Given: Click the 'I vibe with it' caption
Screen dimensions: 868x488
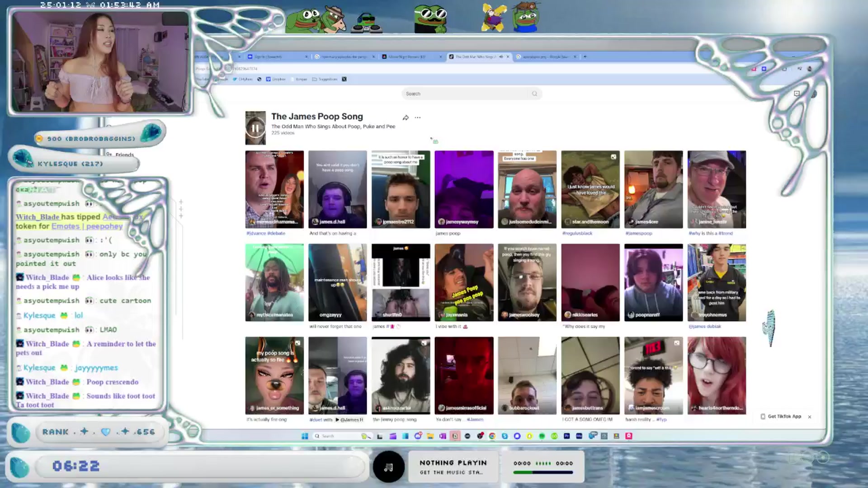Looking at the screenshot, I should click(452, 326).
